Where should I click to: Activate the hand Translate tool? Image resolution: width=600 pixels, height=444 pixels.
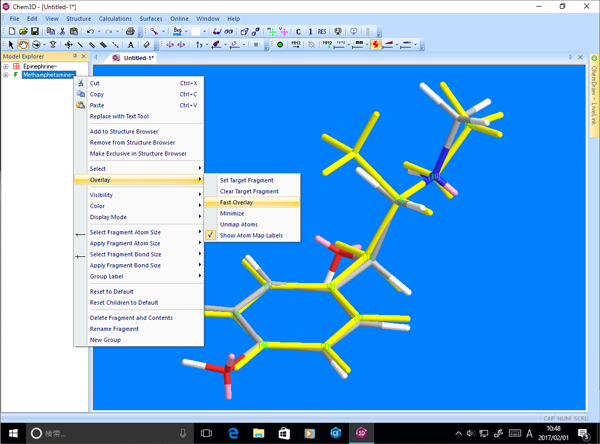coord(23,45)
